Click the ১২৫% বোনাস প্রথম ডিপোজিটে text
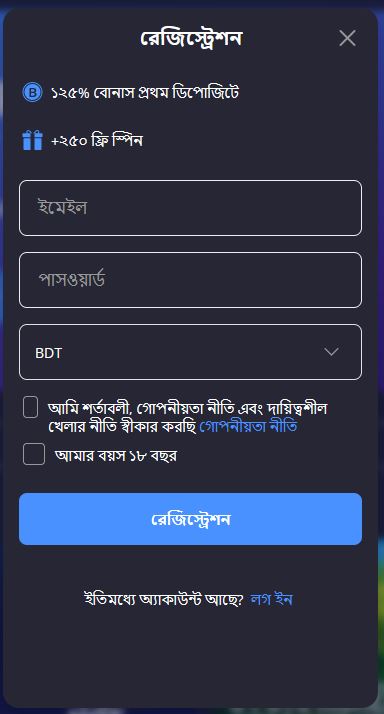The width and height of the screenshot is (384, 714). (145, 93)
